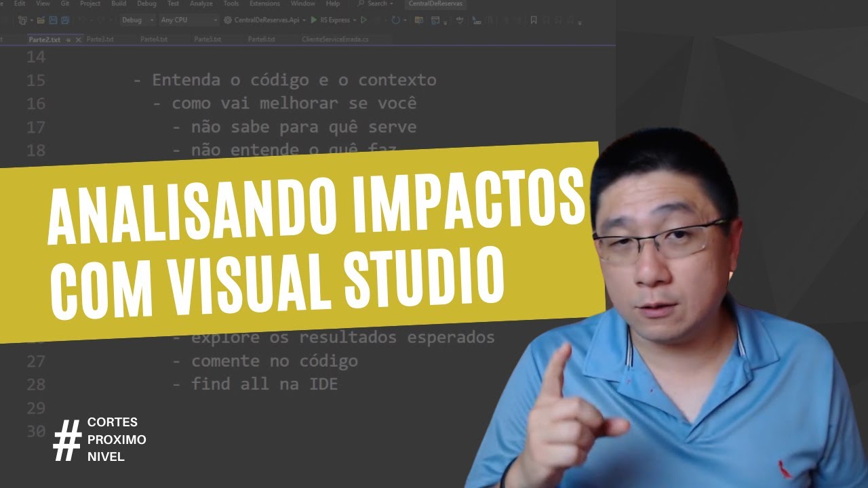Open the Window menu

click(303, 3)
